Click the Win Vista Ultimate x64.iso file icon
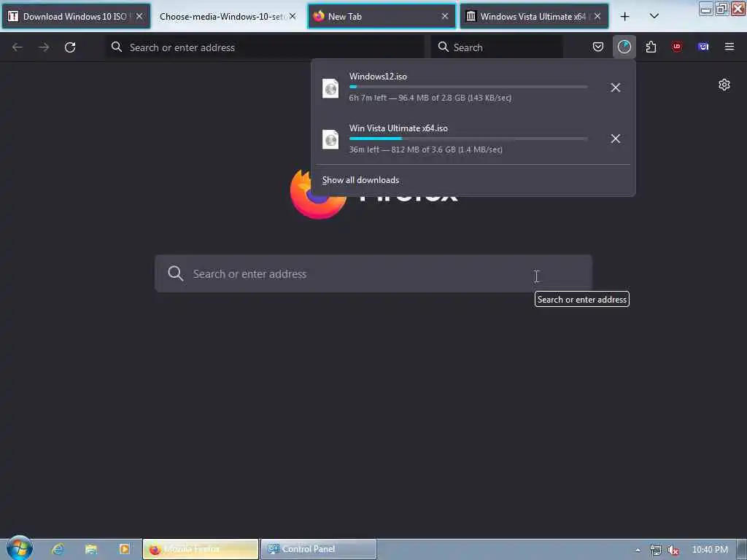 [330, 139]
